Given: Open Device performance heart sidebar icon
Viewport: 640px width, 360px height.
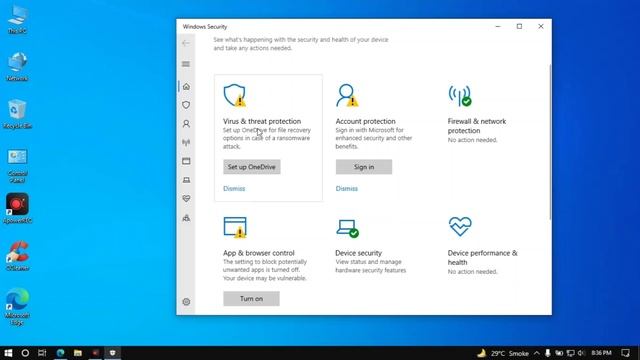Looking at the screenshot, I should pos(186,199).
